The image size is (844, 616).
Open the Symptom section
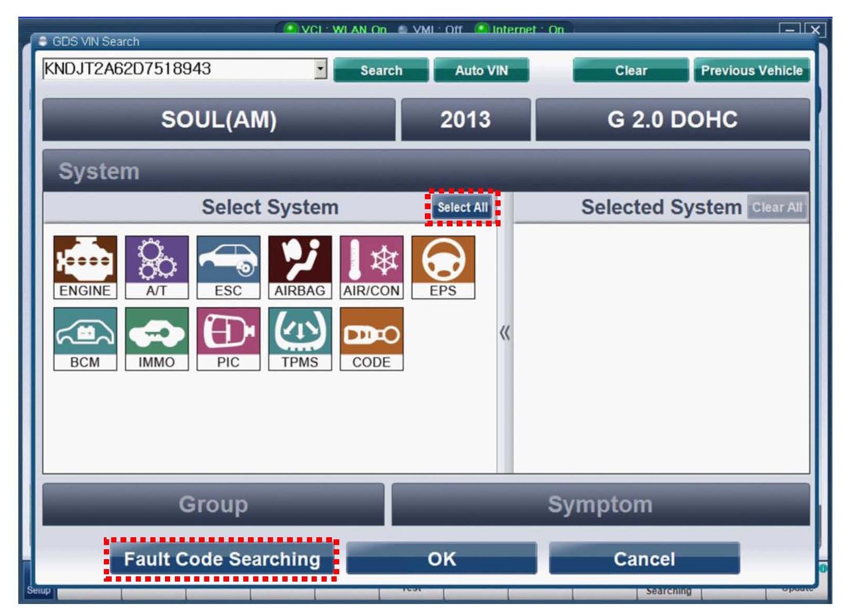(600, 504)
